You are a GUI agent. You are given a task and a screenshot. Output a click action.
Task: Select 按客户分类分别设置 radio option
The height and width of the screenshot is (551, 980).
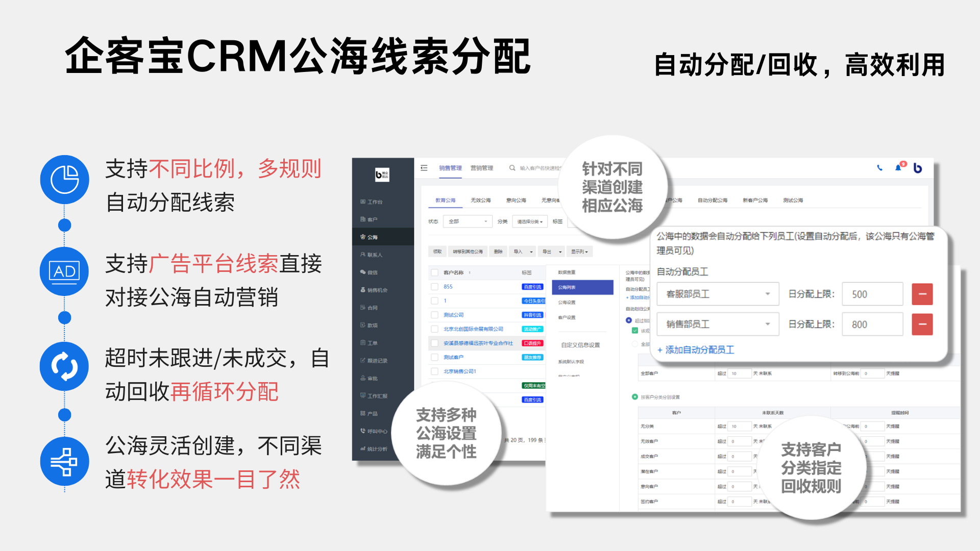point(635,397)
